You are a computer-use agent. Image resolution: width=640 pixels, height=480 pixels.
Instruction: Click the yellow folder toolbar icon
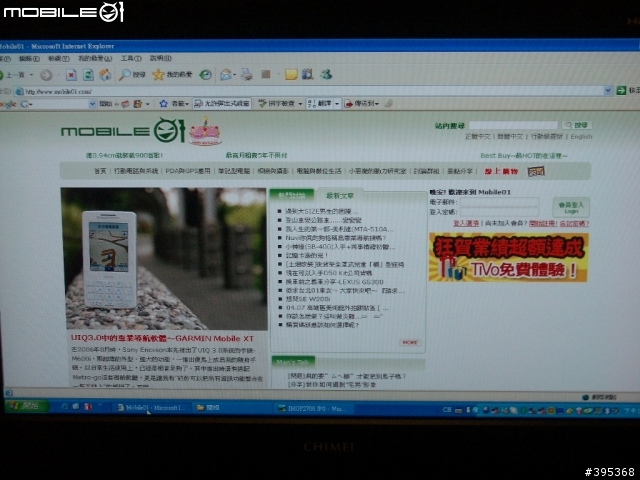[291, 74]
